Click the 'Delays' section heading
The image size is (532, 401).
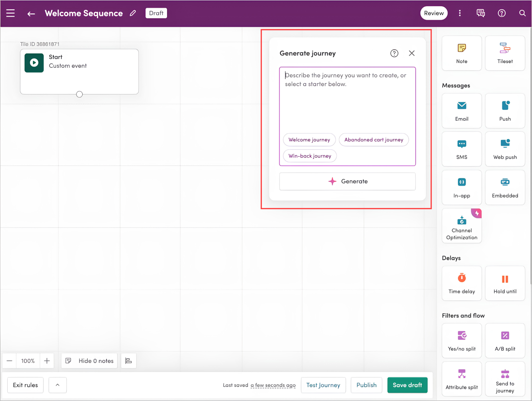pos(451,258)
